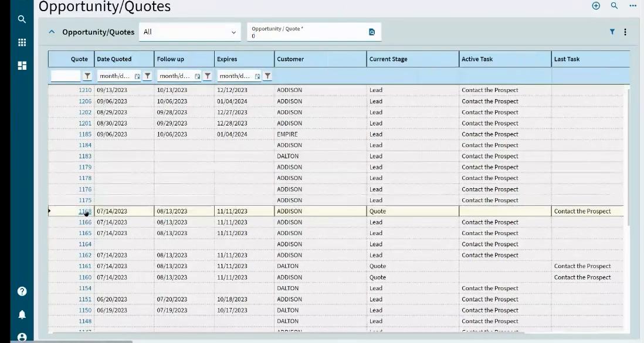
Task: Open the Follow up calendar picker icon
Action: click(197, 76)
